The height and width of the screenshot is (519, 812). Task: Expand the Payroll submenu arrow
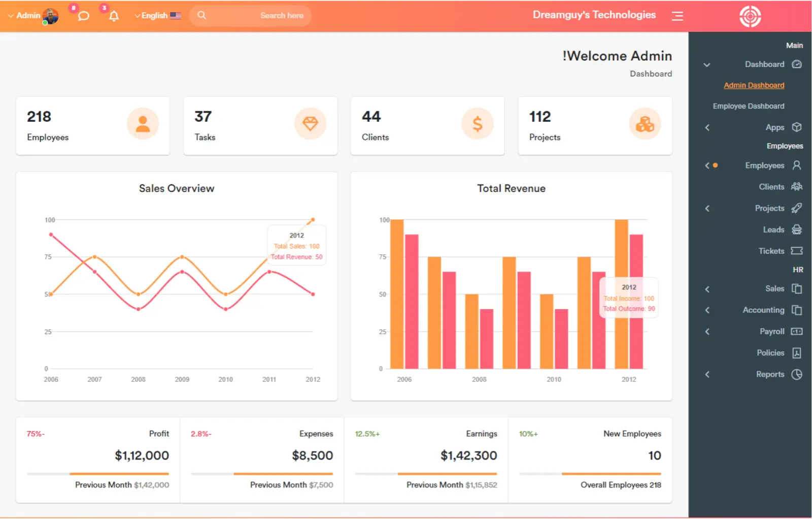(x=707, y=332)
